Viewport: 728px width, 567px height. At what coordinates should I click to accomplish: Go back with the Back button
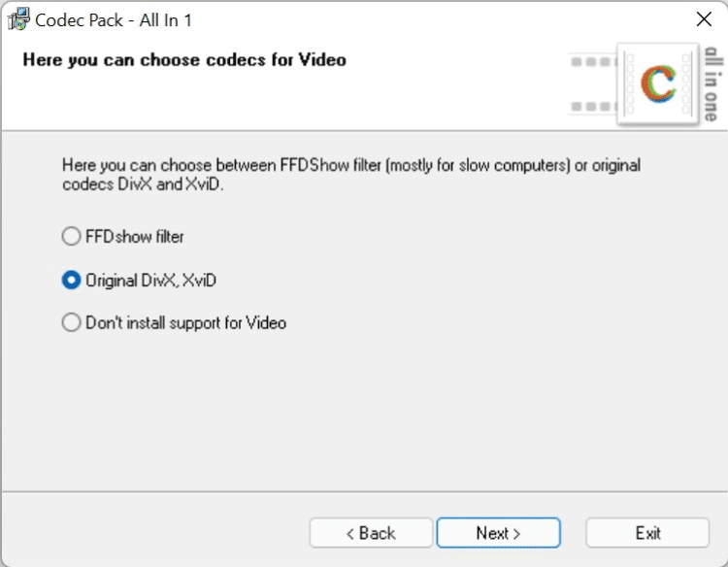(x=370, y=533)
